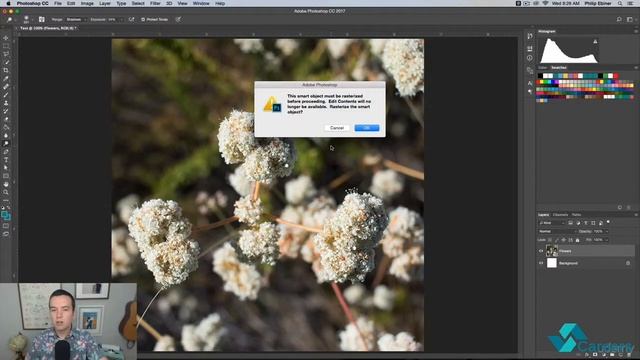Open the Filter menu

[155, 3]
